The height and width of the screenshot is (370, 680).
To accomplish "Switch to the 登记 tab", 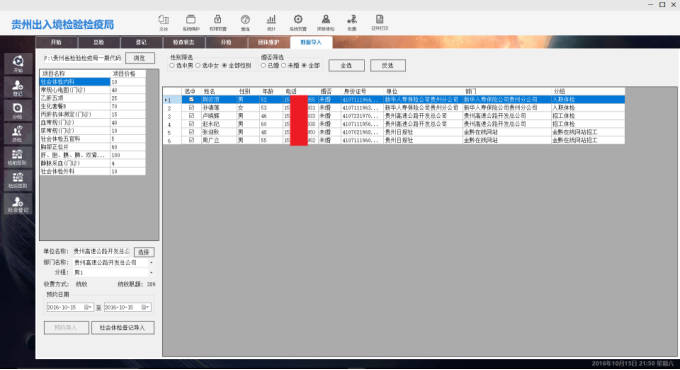I will [141, 42].
